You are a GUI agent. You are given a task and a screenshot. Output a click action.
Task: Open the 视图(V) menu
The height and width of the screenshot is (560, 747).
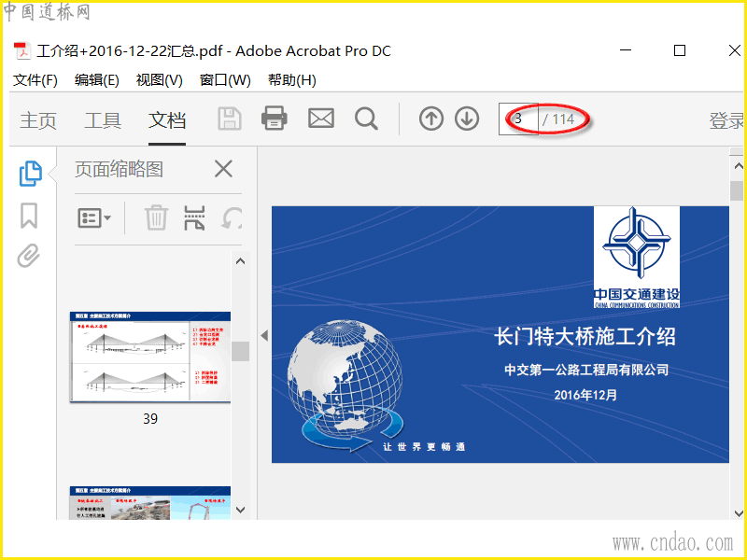159,80
